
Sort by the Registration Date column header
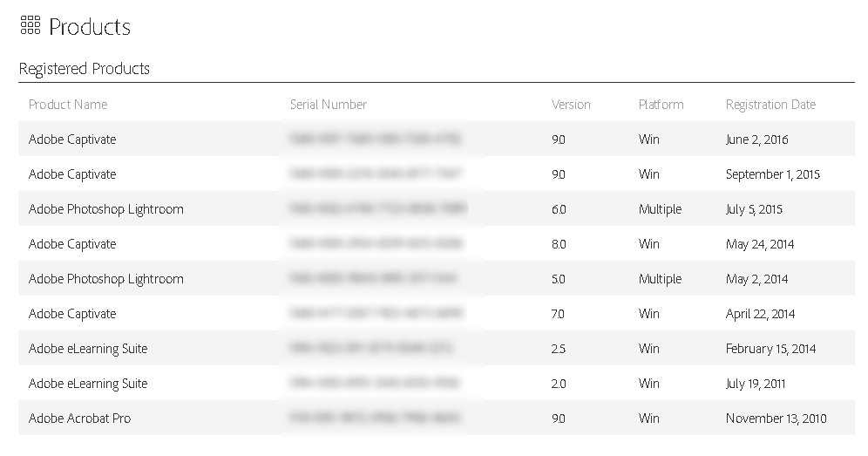tap(770, 105)
